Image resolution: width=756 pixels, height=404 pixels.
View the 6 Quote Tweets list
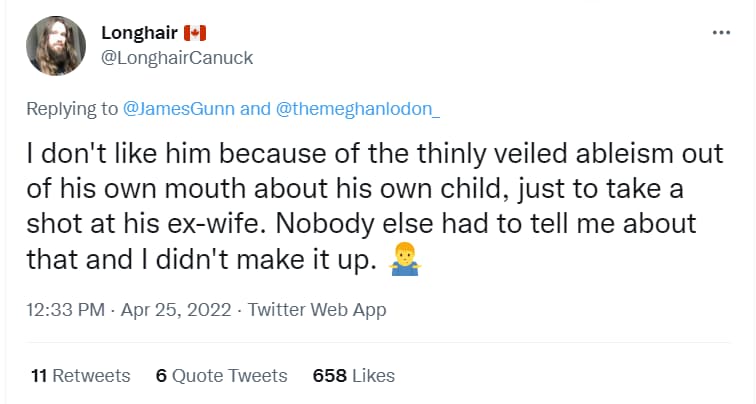click(x=221, y=376)
